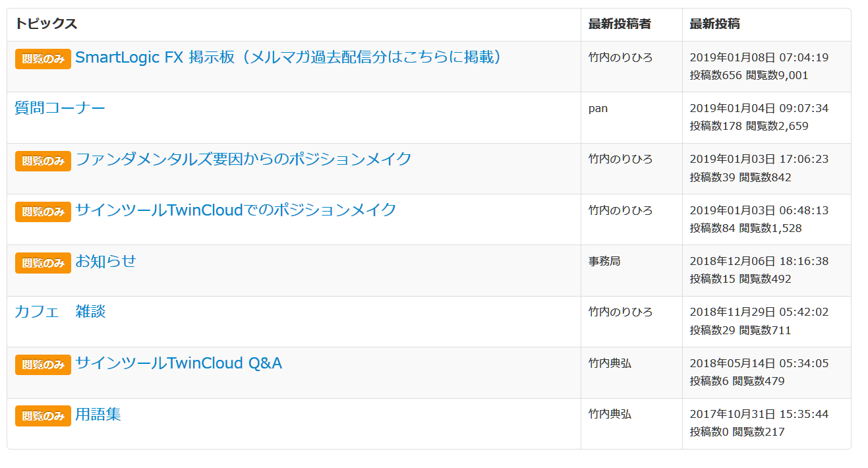Click date 2019年01月08日 07:04:19
The height and width of the screenshot is (468, 868).
coord(759,57)
